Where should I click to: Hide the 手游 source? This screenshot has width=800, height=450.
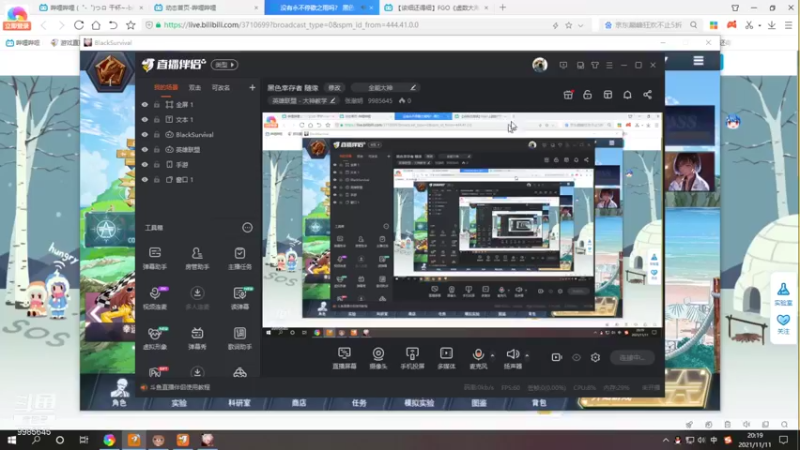coord(145,165)
